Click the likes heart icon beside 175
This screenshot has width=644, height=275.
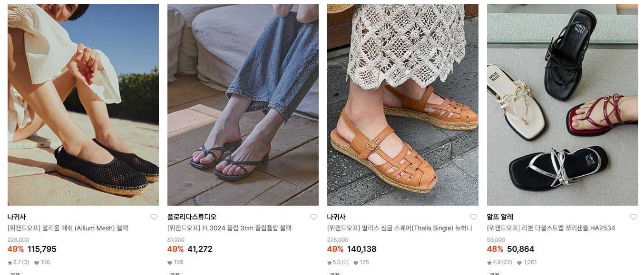356,263
